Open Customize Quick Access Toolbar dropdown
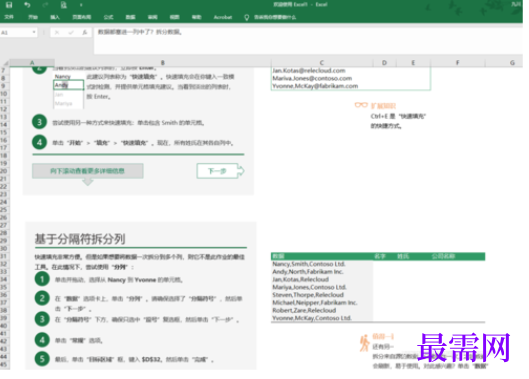The height and width of the screenshot is (379, 529). [81, 5]
